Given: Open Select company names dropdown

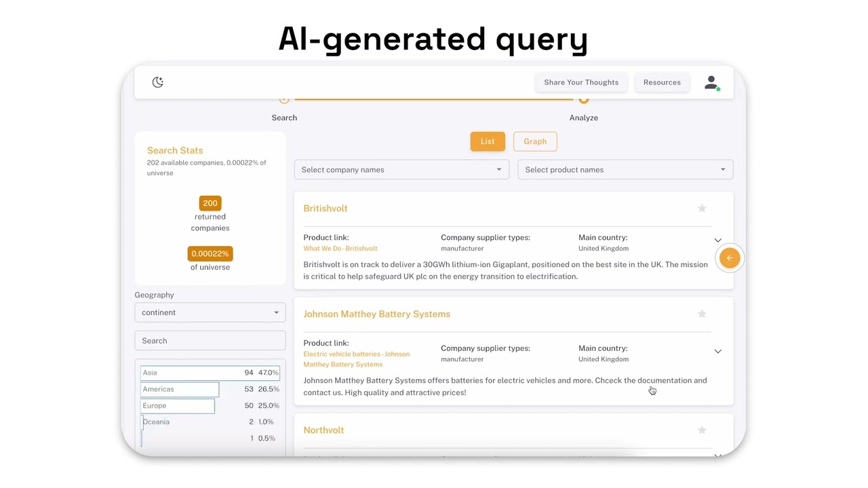Looking at the screenshot, I should pyautogui.click(x=401, y=169).
